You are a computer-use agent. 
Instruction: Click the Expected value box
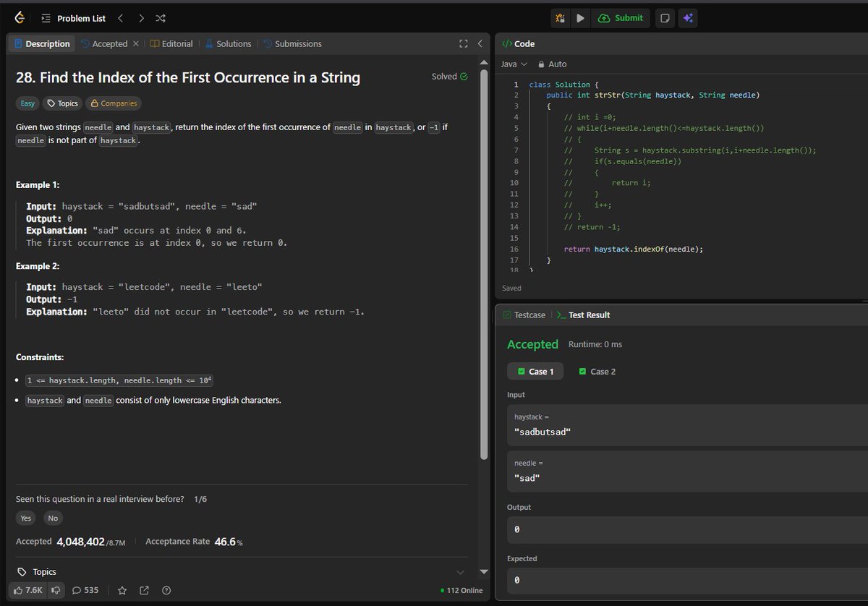(x=687, y=580)
